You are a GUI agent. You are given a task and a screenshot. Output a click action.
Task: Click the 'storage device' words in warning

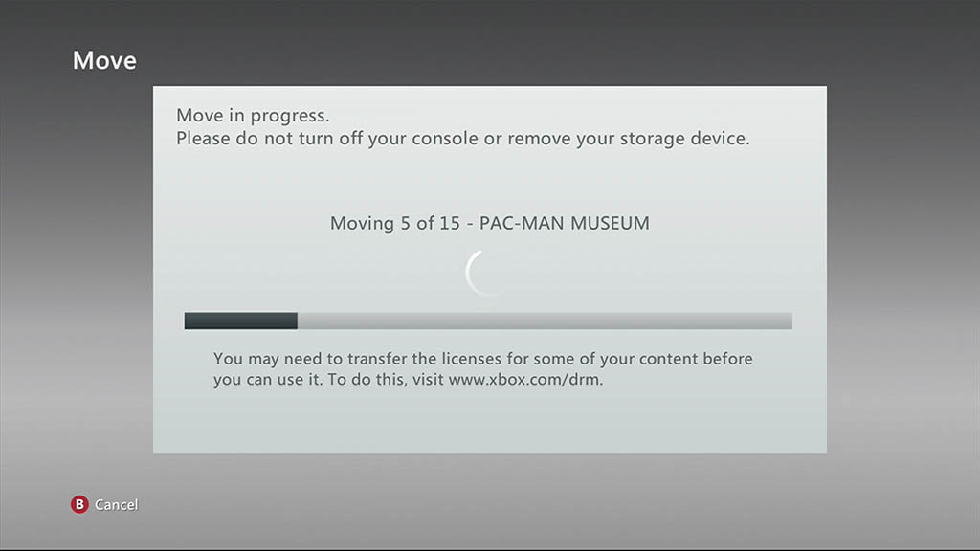(x=683, y=138)
